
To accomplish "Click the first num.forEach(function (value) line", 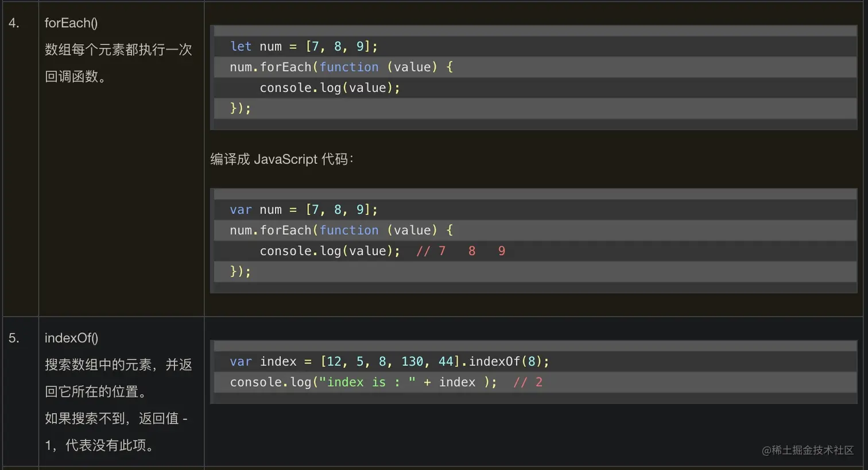I will pyautogui.click(x=342, y=67).
